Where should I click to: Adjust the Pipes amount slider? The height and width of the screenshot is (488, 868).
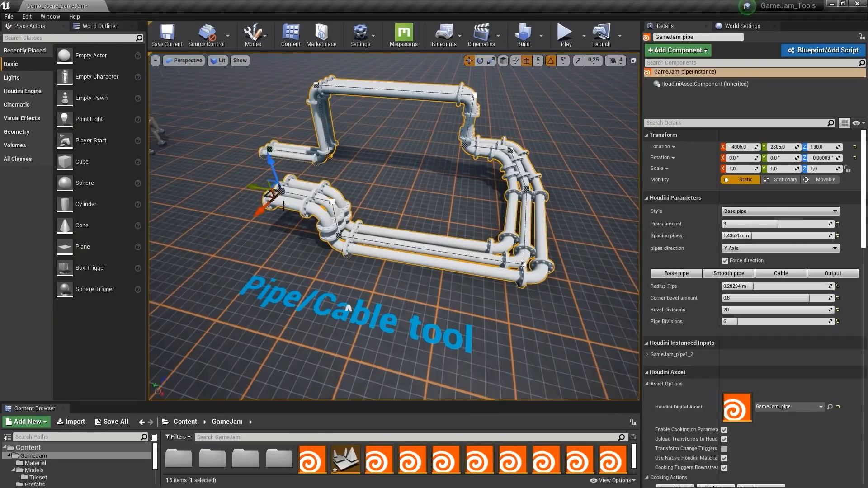coord(778,224)
